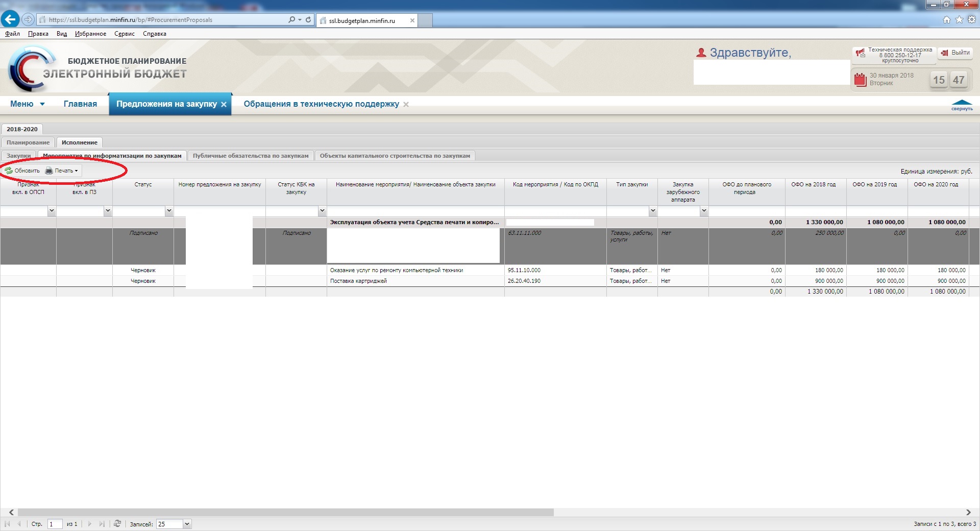Click the Обновить button
980x531 pixels.
[x=22, y=171]
